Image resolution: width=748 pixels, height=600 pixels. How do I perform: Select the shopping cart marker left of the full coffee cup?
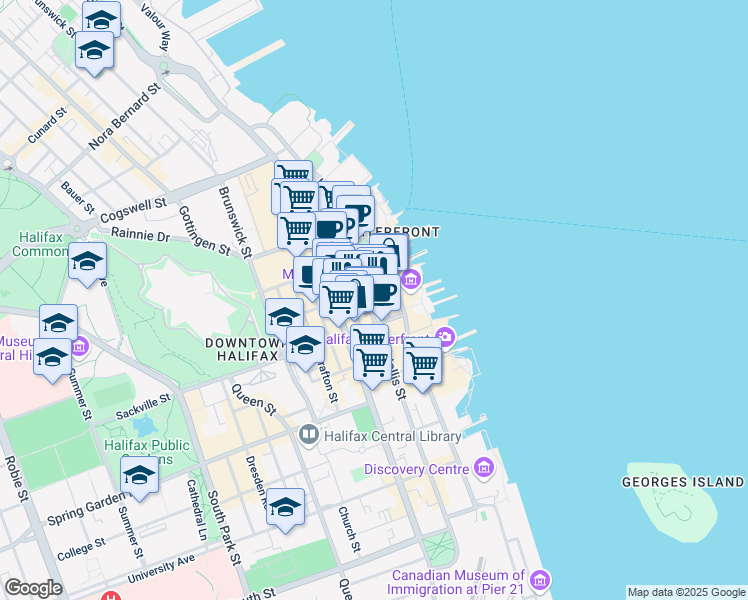296,230
